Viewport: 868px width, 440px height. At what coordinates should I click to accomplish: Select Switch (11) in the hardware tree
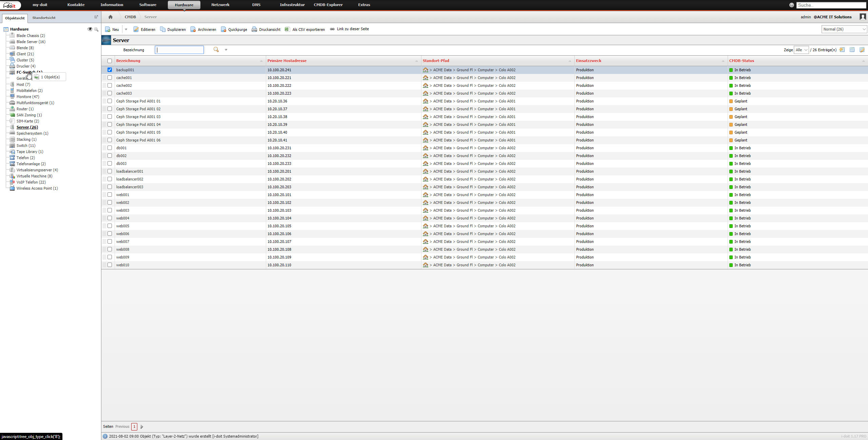coord(26,146)
